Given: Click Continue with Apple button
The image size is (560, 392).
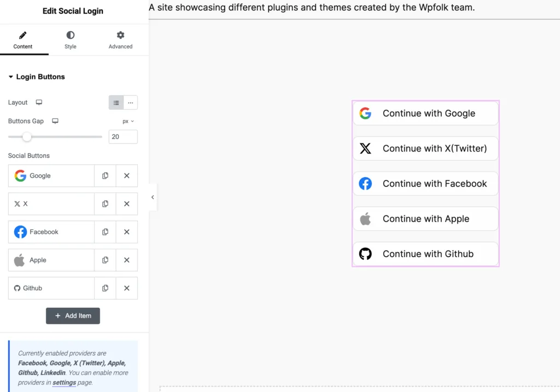Looking at the screenshot, I should click(425, 219).
